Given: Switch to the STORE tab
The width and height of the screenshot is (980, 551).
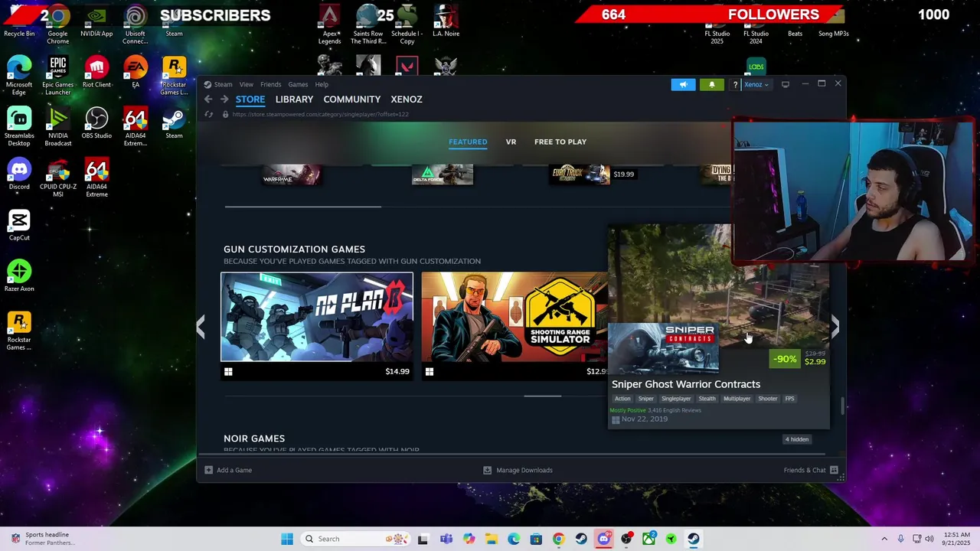Looking at the screenshot, I should [250, 99].
